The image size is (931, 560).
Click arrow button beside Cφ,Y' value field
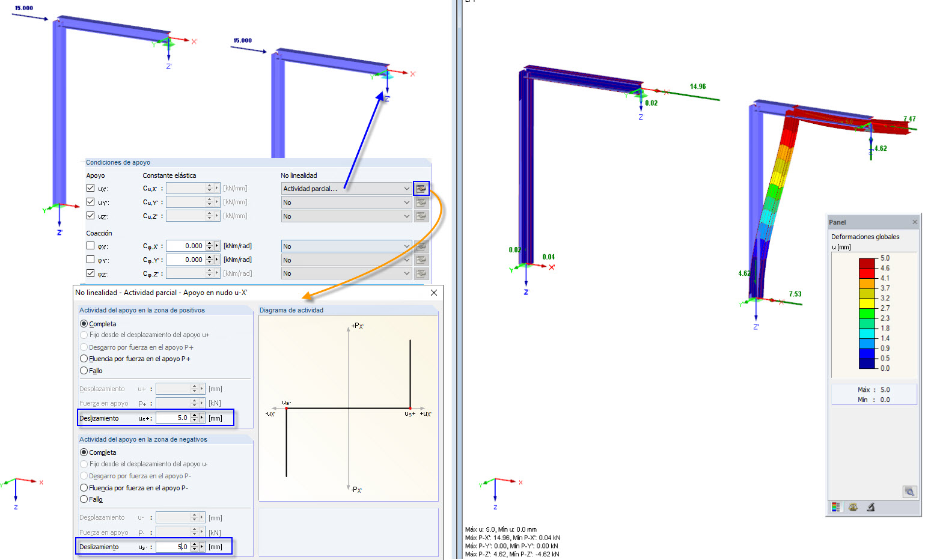coord(217,260)
